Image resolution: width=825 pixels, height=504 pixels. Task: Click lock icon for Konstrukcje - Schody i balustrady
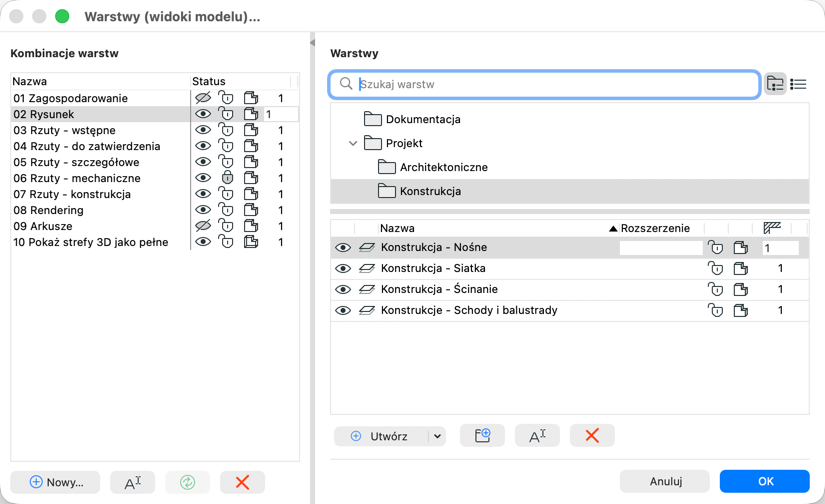(x=716, y=310)
